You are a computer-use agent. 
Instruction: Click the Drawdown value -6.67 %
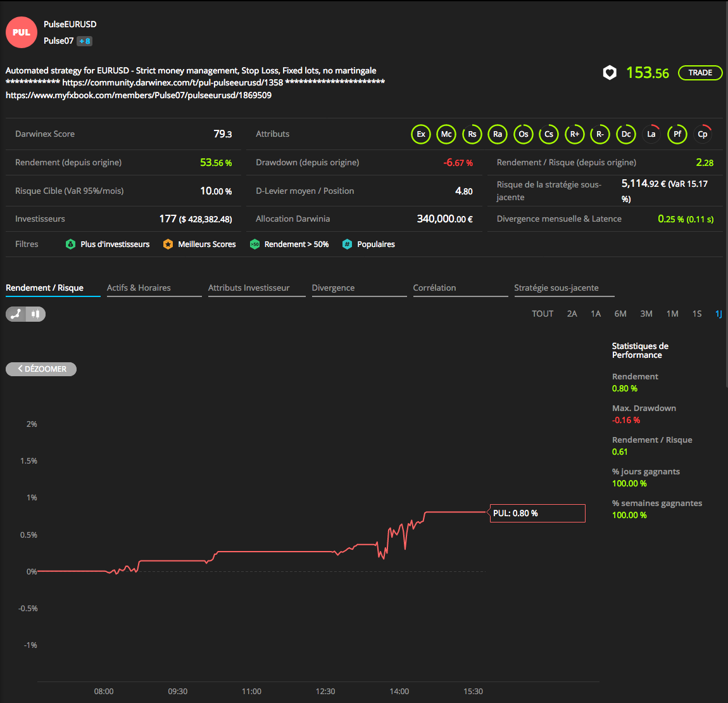pos(458,163)
